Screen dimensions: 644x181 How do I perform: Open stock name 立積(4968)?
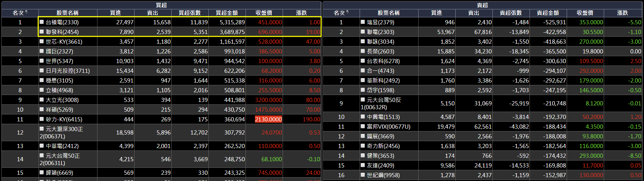pyautogui.click(x=60, y=90)
